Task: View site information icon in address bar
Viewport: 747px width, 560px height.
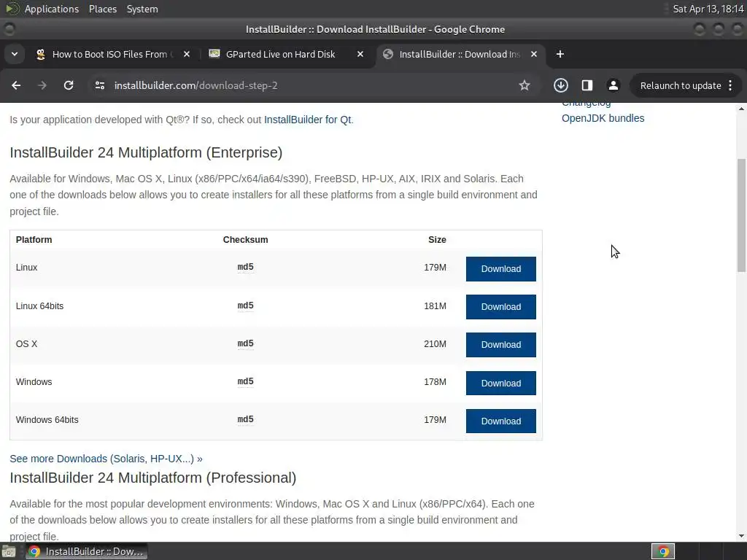Action: (x=99, y=85)
